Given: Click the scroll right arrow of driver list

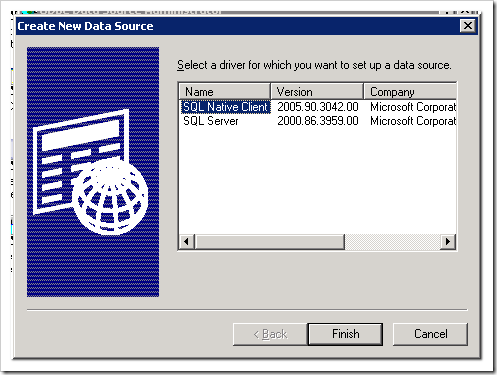Looking at the screenshot, I should pos(448,241).
